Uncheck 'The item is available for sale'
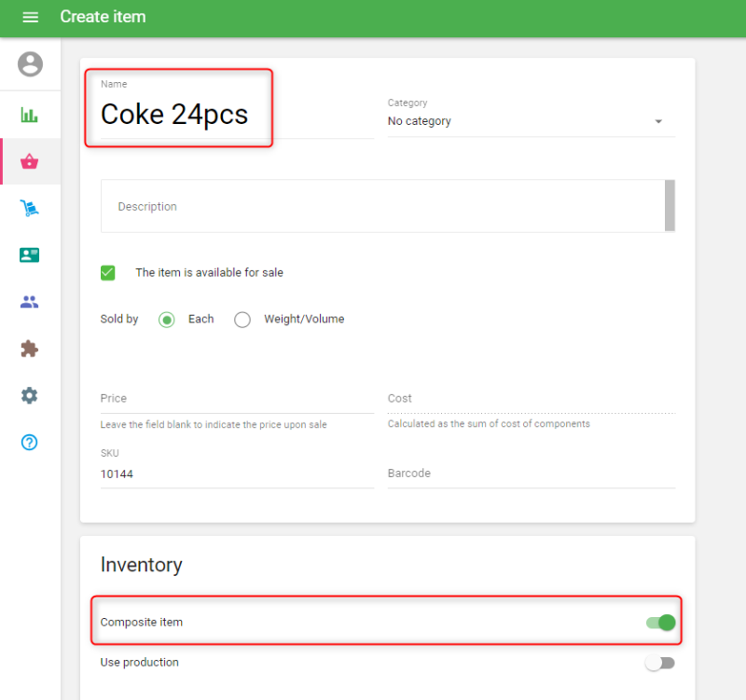Viewport: 746px width, 700px height. coord(108,273)
